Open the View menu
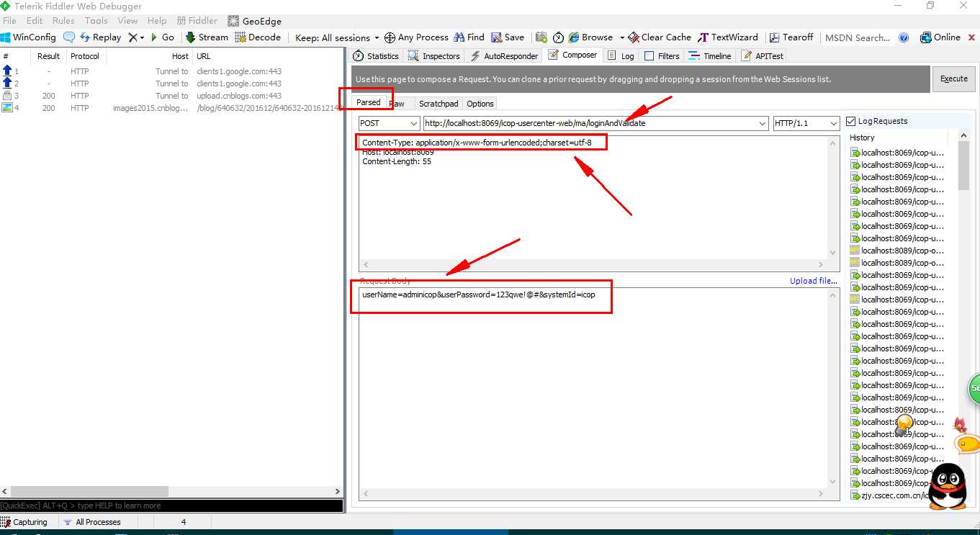 coord(127,21)
